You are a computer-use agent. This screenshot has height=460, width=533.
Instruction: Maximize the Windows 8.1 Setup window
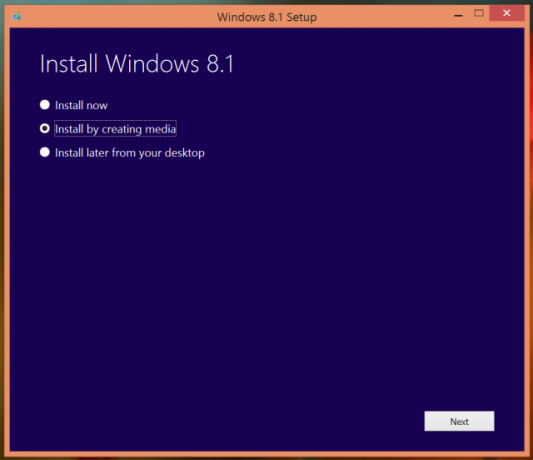click(x=479, y=14)
